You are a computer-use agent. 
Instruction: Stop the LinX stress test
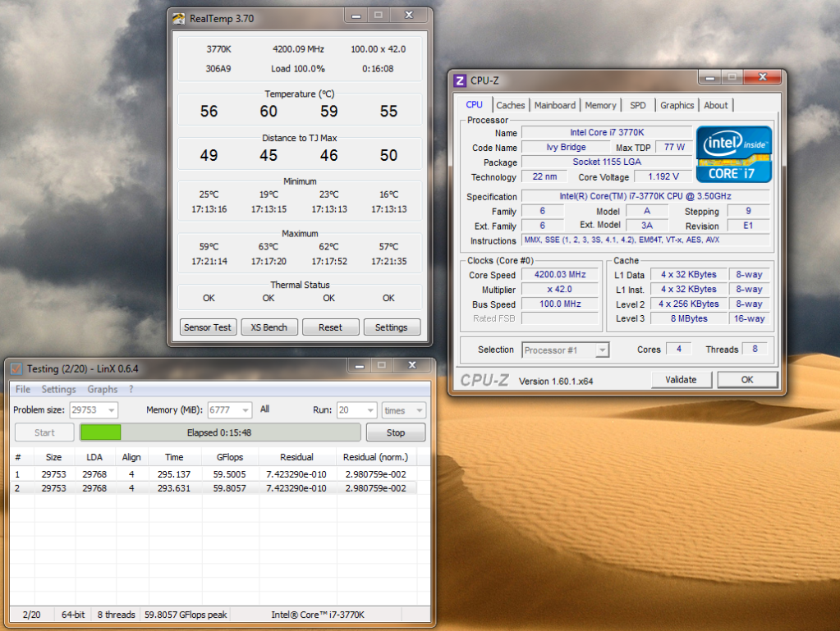tap(396, 432)
